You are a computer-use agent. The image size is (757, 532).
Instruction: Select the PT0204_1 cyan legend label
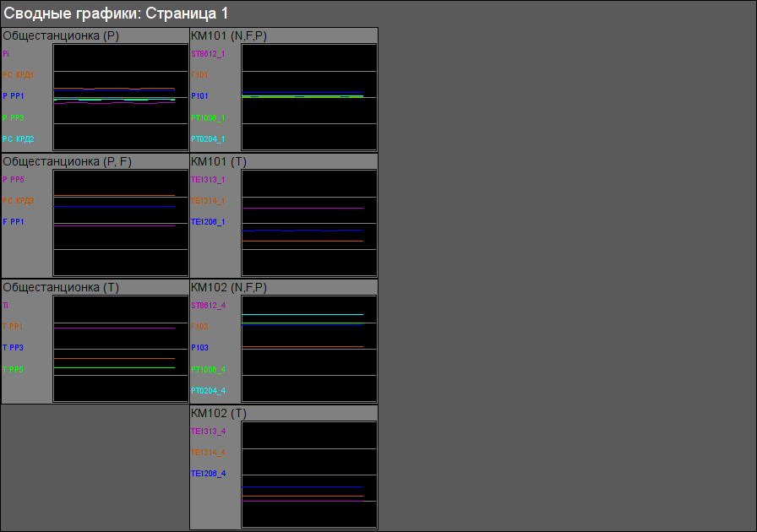point(208,139)
